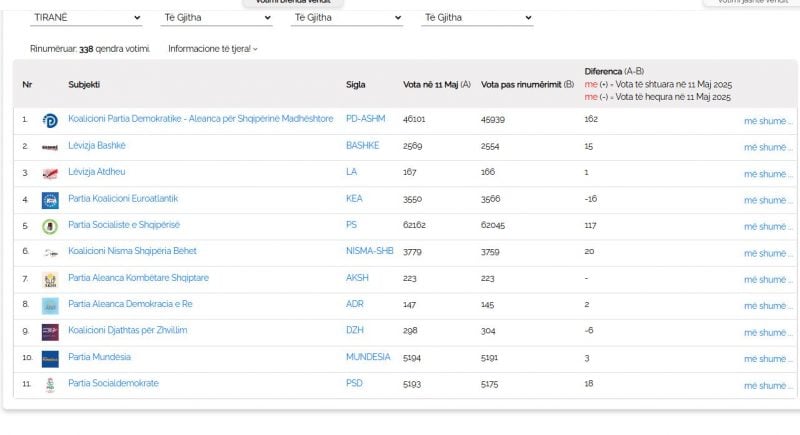Click the 162 difference value
Screen dimensions: 800x435
point(591,119)
